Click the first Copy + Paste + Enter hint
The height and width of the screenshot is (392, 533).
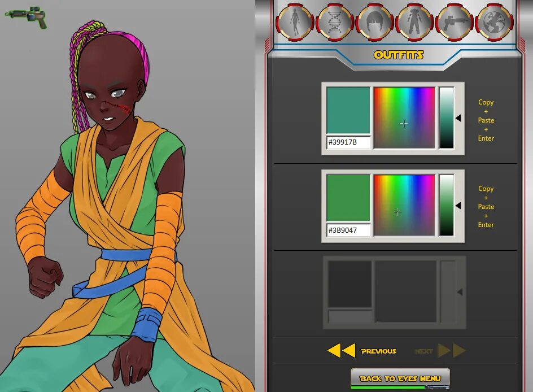486,120
